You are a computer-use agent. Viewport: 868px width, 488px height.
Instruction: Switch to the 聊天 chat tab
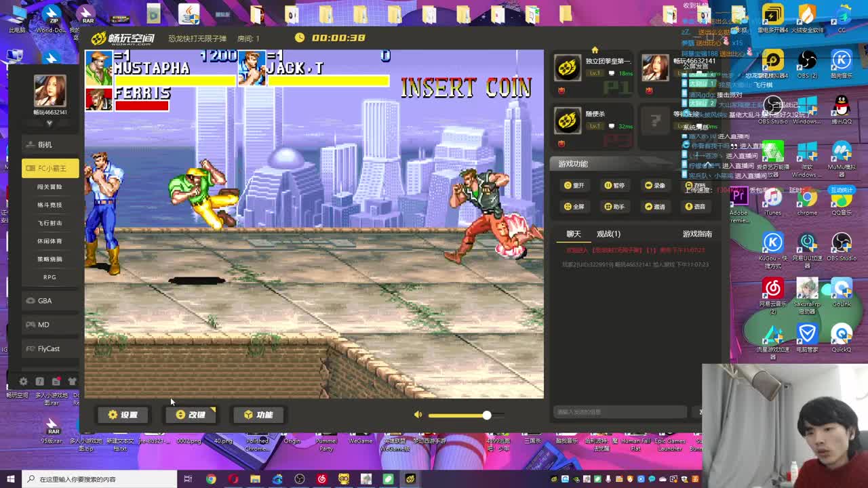click(x=574, y=234)
